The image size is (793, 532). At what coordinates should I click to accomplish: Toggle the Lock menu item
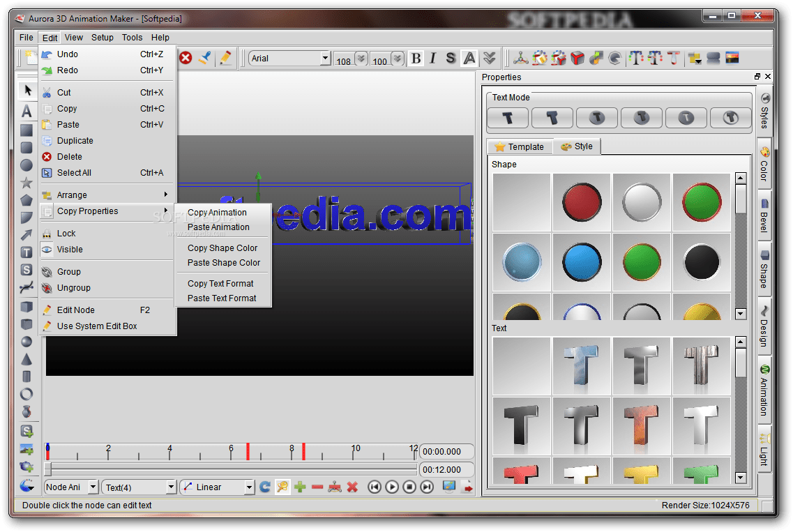pyautogui.click(x=107, y=234)
